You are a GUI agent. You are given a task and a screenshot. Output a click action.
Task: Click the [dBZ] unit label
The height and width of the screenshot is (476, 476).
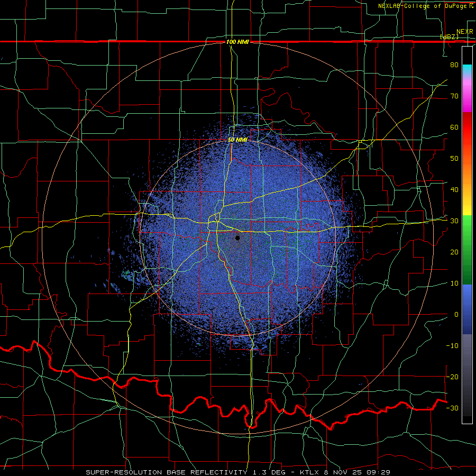[x=449, y=37]
